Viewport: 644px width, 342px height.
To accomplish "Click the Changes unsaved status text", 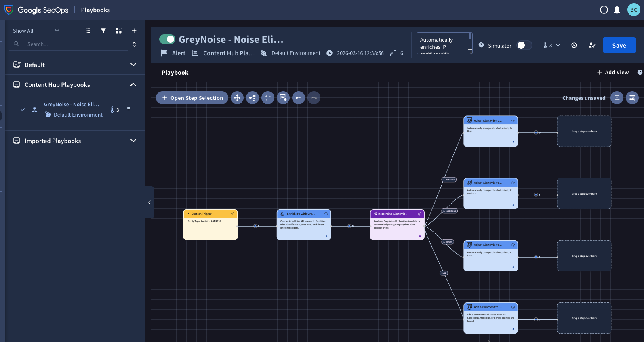I will pos(584,98).
